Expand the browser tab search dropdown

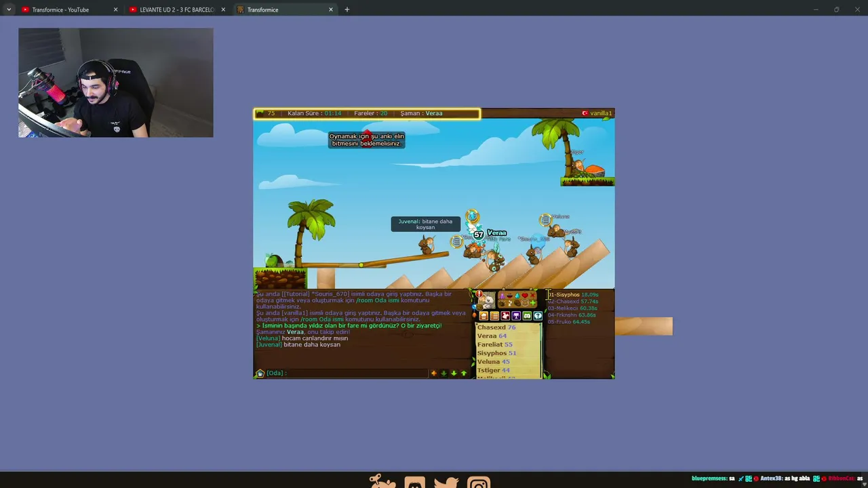pos(9,9)
